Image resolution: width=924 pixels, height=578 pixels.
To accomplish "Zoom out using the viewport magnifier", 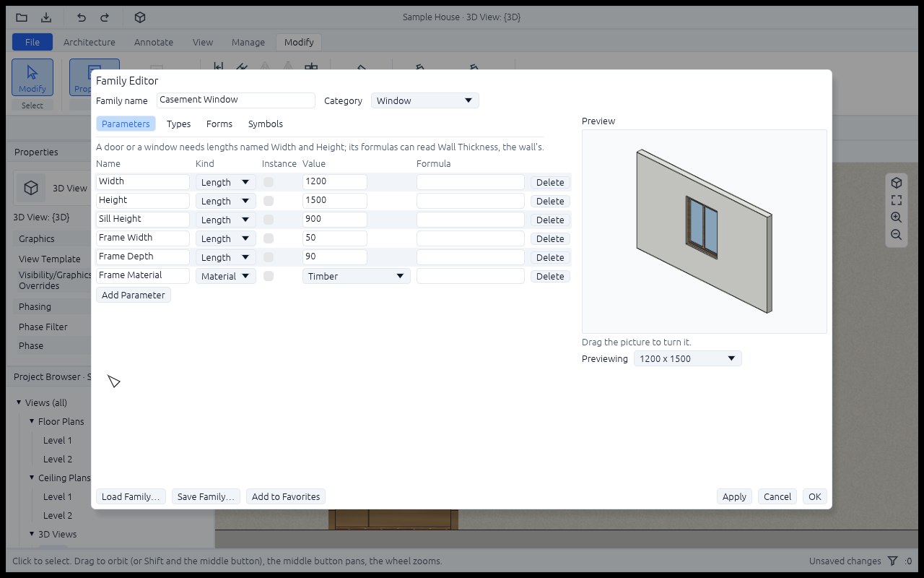I will point(896,235).
